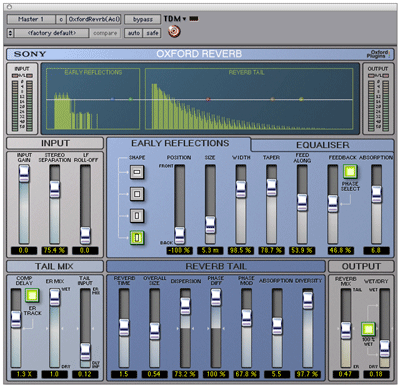Screen dimensions: 400x387
Task: Click the Comp Delay slider handle
Action: tap(16, 319)
